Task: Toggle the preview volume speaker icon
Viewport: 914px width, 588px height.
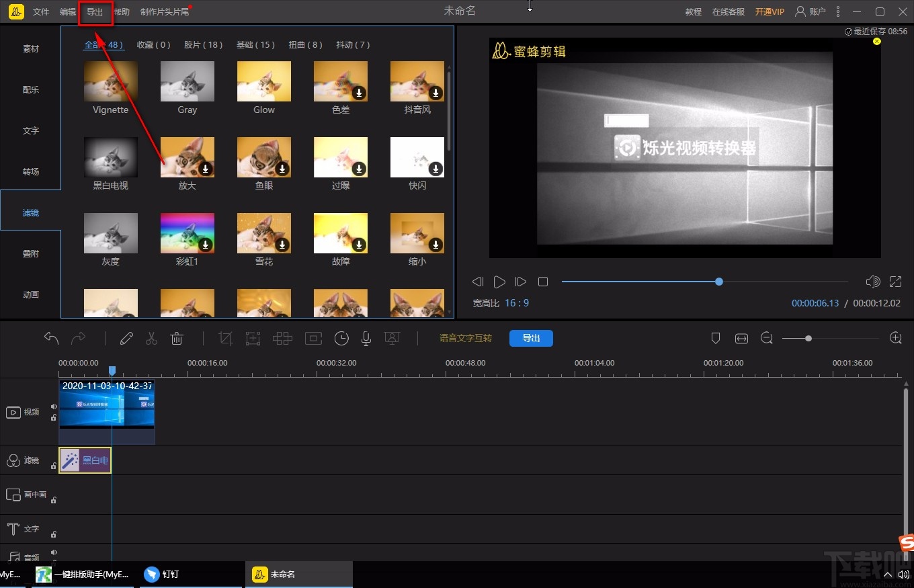Action: pyautogui.click(x=872, y=282)
